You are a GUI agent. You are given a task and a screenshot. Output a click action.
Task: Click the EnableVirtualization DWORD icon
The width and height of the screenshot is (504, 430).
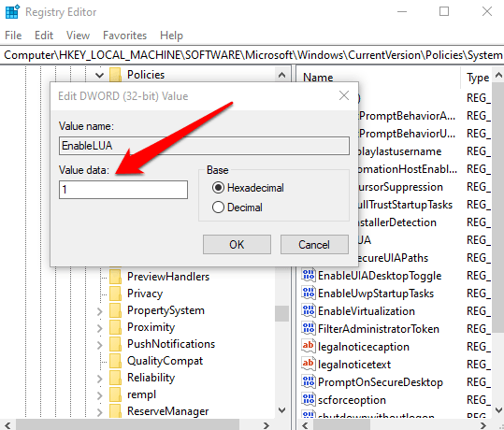[309, 310]
